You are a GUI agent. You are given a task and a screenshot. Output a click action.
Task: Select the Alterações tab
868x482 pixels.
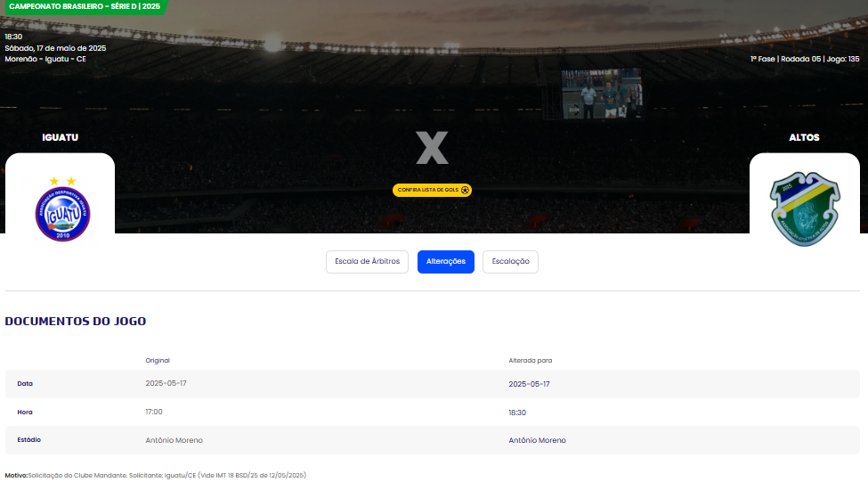click(x=446, y=262)
